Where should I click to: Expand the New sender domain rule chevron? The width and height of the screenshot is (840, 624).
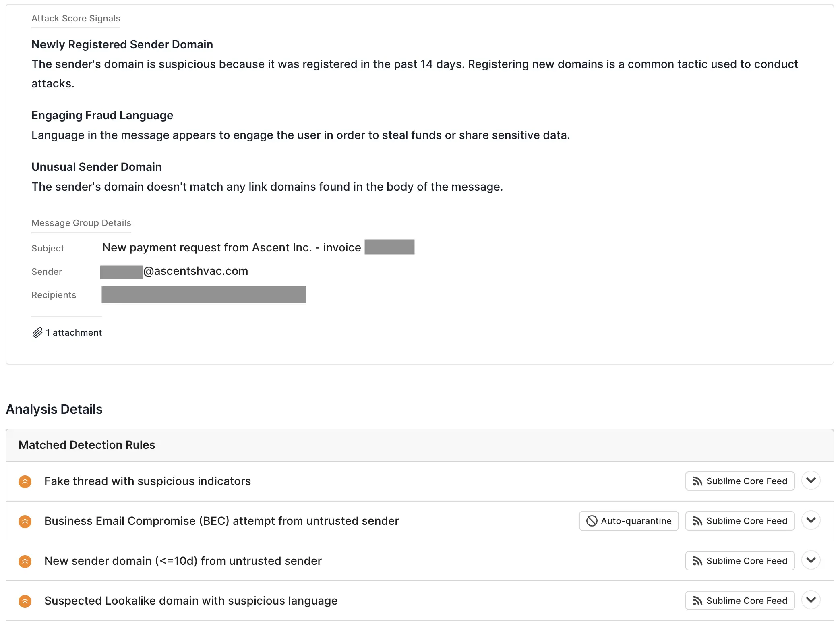(811, 560)
